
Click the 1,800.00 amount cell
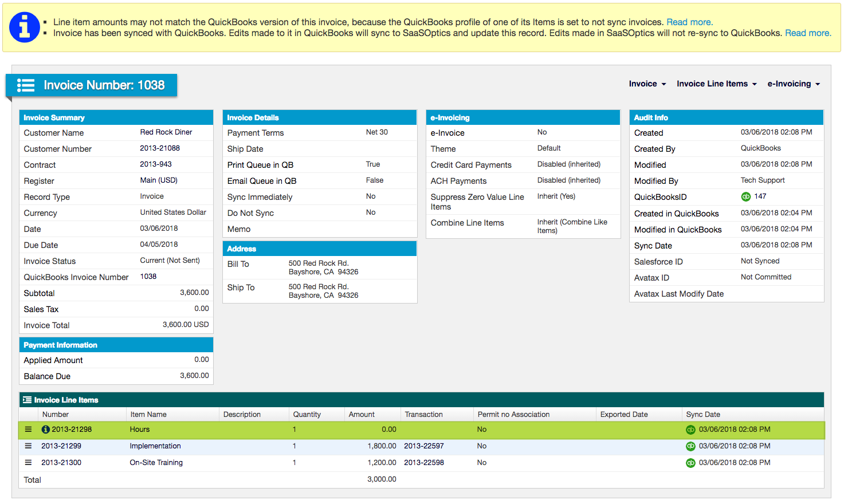click(382, 446)
